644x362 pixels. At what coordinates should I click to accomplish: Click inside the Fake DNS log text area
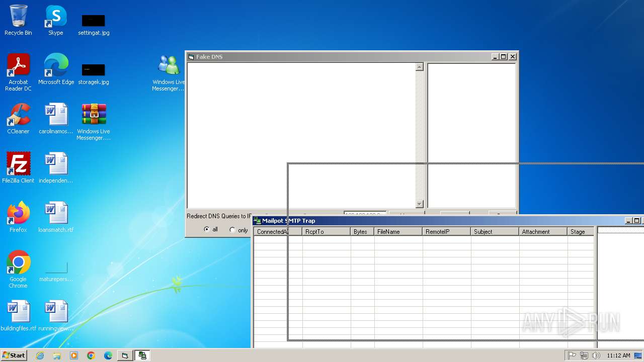[x=301, y=135]
